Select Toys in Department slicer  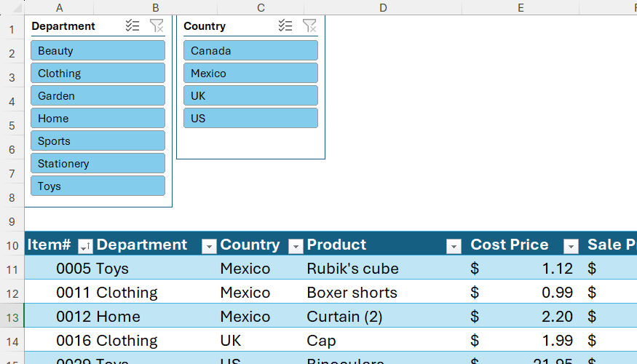98,186
